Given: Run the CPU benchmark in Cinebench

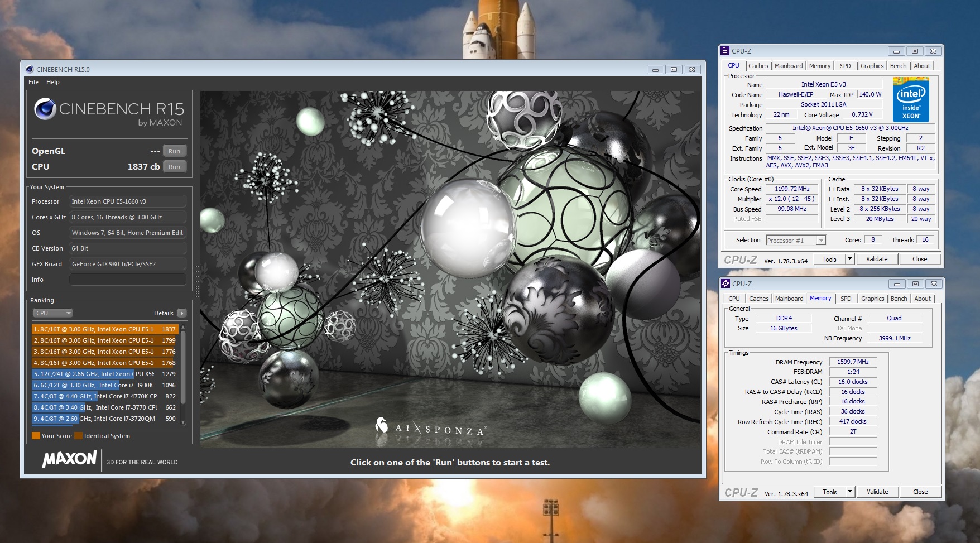Looking at the screenshot, I should pyautogui.click(x=174, y=167).
